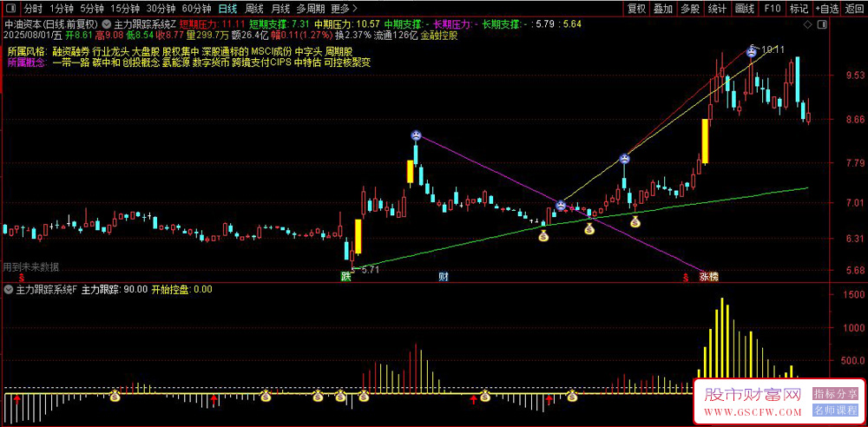This screenshot has width=868, height=427.
Task: Click sad face marker on the 7.79 level
Action: pyautogui.click(x=624, y=159)
